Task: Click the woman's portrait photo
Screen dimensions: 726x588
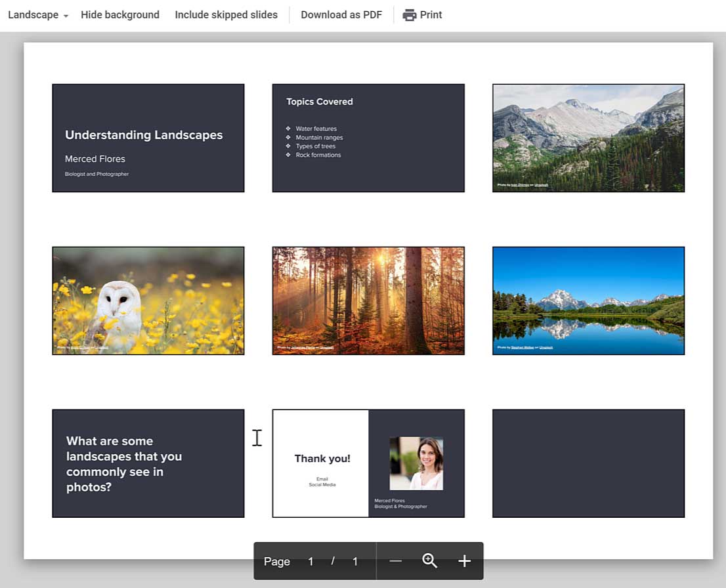Action: point(416,463)
